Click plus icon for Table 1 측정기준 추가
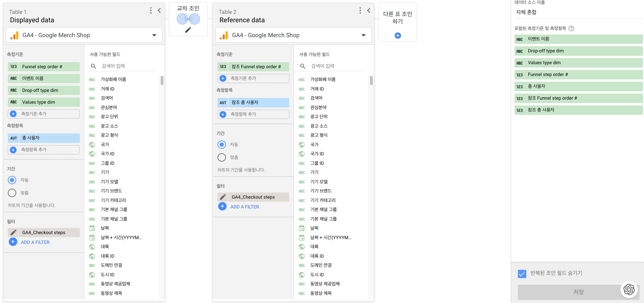The height and width of the screenshot is (303, 644). coord(13,114)
